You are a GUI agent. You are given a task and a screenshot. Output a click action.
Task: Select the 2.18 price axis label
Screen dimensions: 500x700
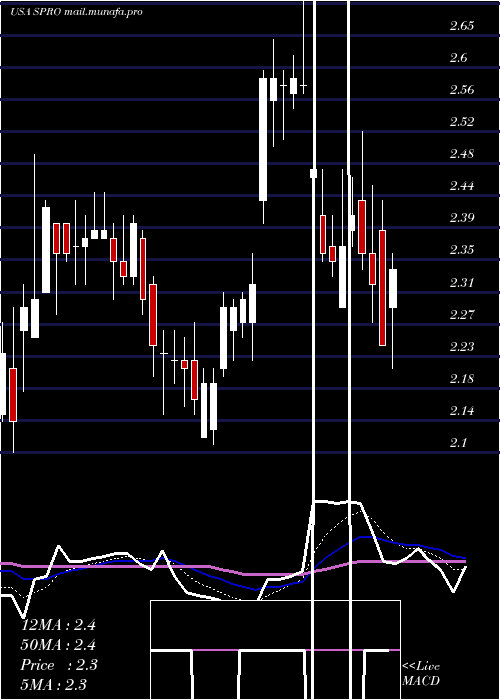(x=462, y=379)
